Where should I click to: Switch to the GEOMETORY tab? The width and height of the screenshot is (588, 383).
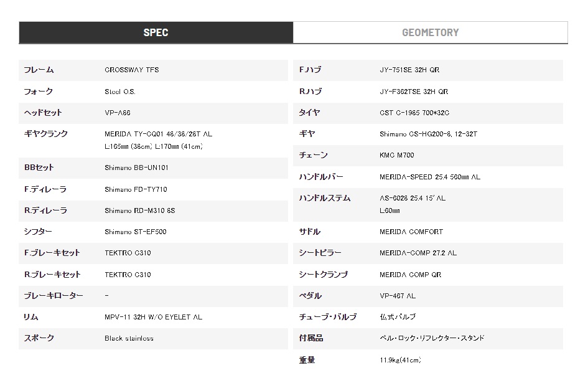point(430,32)
